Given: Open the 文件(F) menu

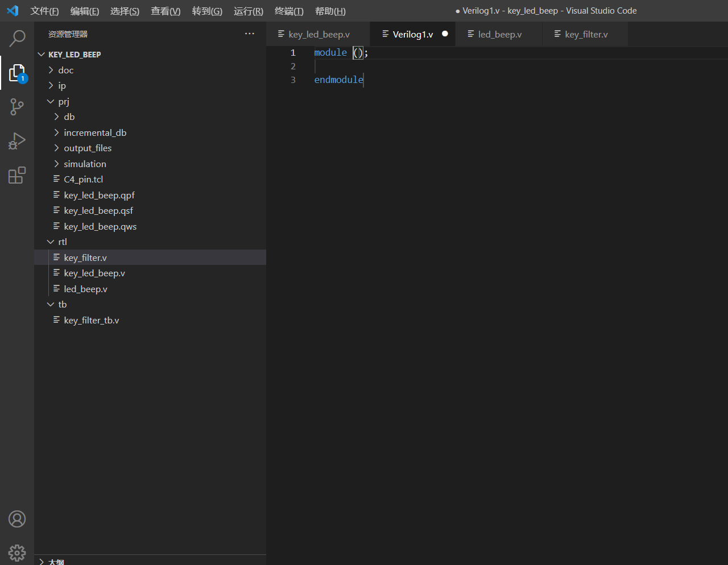Looking at the screenshot, I should tap(44, 11).
